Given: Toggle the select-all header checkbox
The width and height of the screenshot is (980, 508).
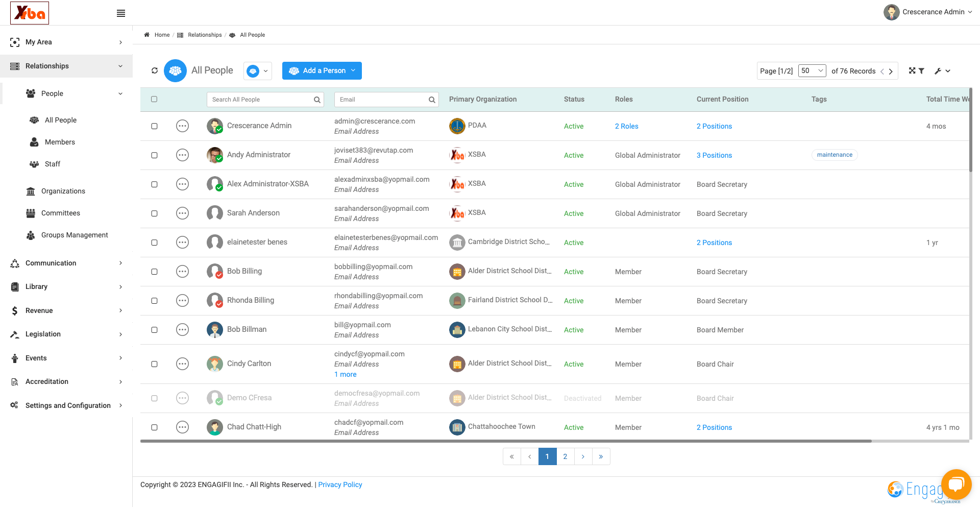Looking at the screenshot, I should [x=154, y=99].
